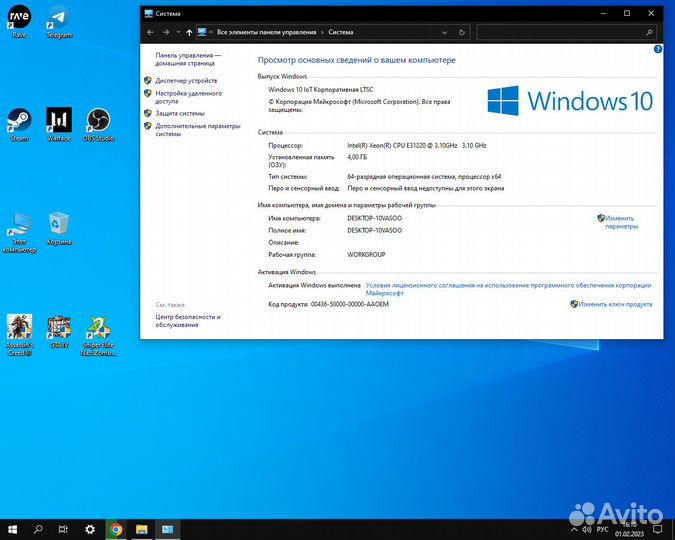Open the Rave desktop shortcut
Image resolution: width=675 pixels, height=540 pixels.
click(x=19, y=22)
